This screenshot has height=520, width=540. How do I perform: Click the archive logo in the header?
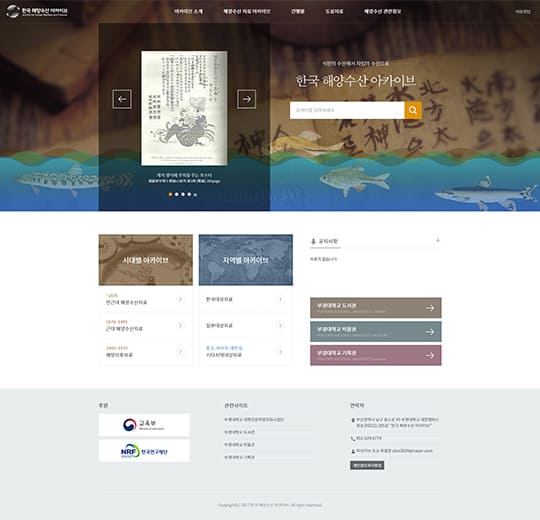coord(37,11)
